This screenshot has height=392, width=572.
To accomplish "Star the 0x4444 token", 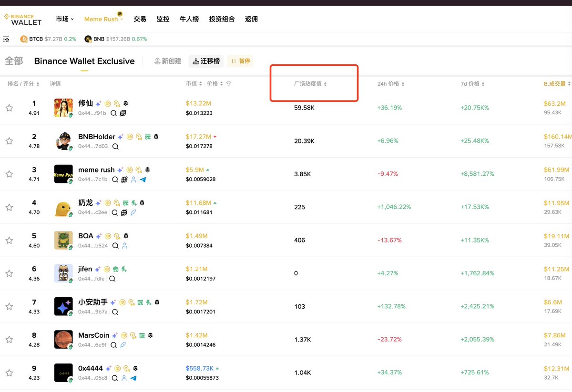I will point(9,373).
